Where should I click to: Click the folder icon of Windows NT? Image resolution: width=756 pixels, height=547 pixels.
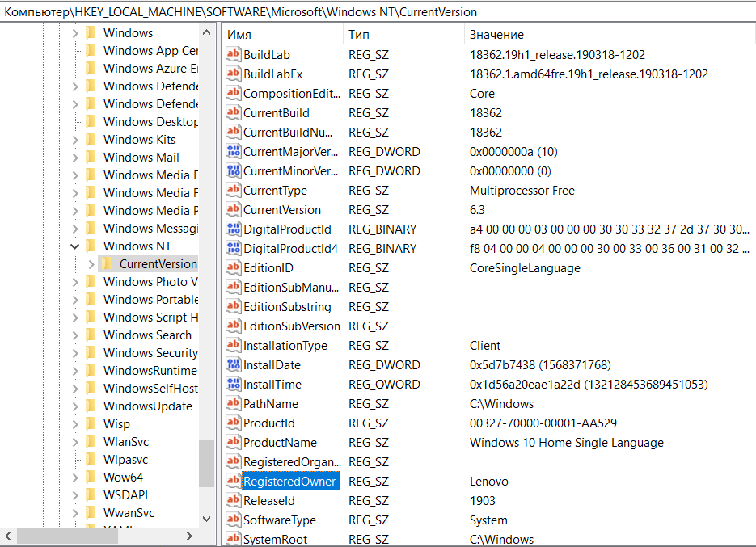click(91, 246)
